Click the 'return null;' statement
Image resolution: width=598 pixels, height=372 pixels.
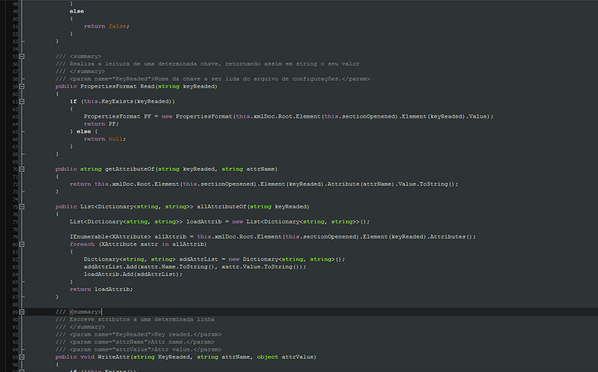coord(105,139)
